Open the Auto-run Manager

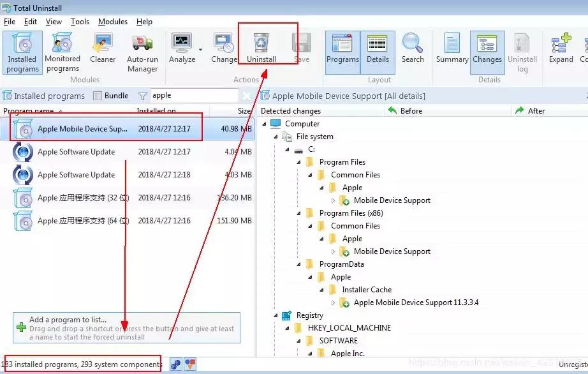[142, 52]
